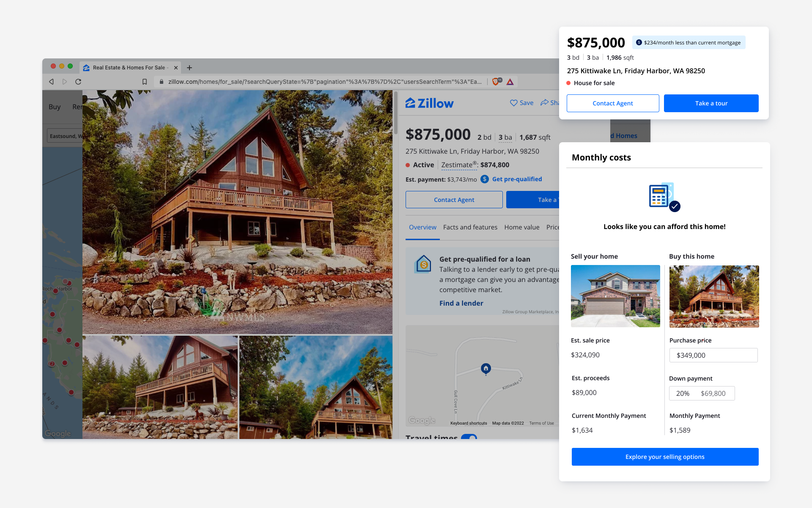
Task: Save the listing with the heart icon
Action: pyautogui.click(x=513, y=103)
